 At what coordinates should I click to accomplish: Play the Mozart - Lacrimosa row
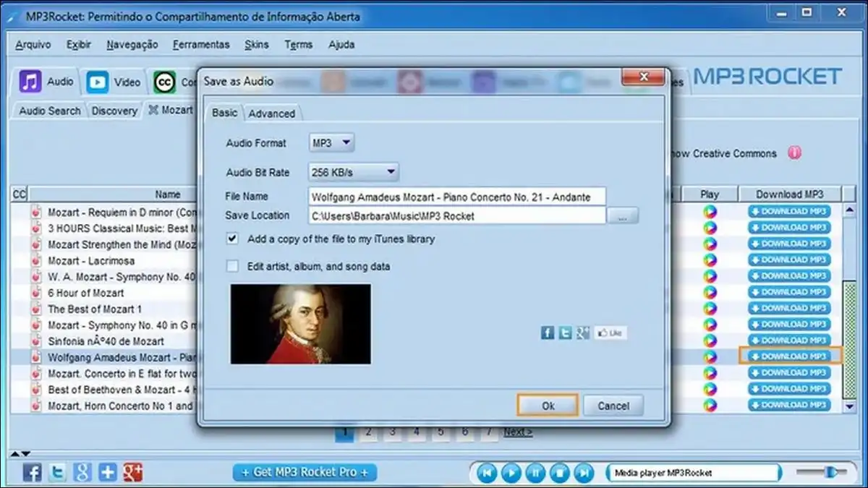(x=710, y=260)
